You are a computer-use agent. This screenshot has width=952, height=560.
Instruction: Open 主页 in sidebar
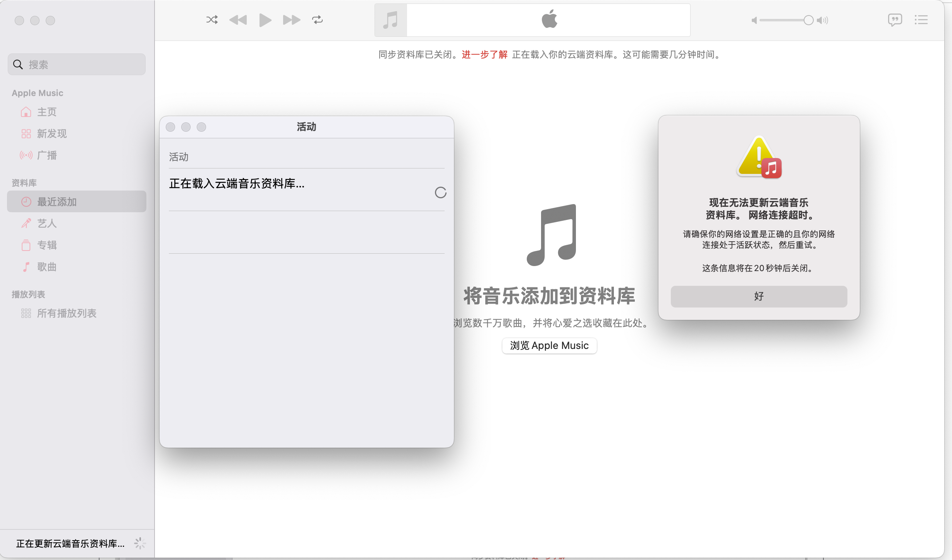pos(46,112)
